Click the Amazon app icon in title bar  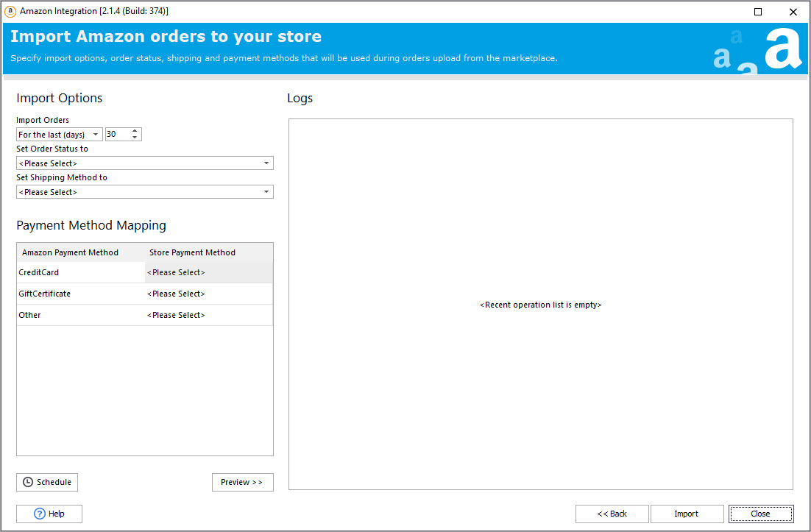[x=10, y=11]
